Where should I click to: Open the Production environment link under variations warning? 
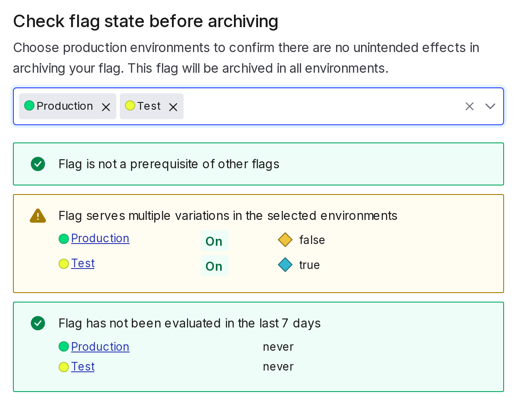[100, 238]
